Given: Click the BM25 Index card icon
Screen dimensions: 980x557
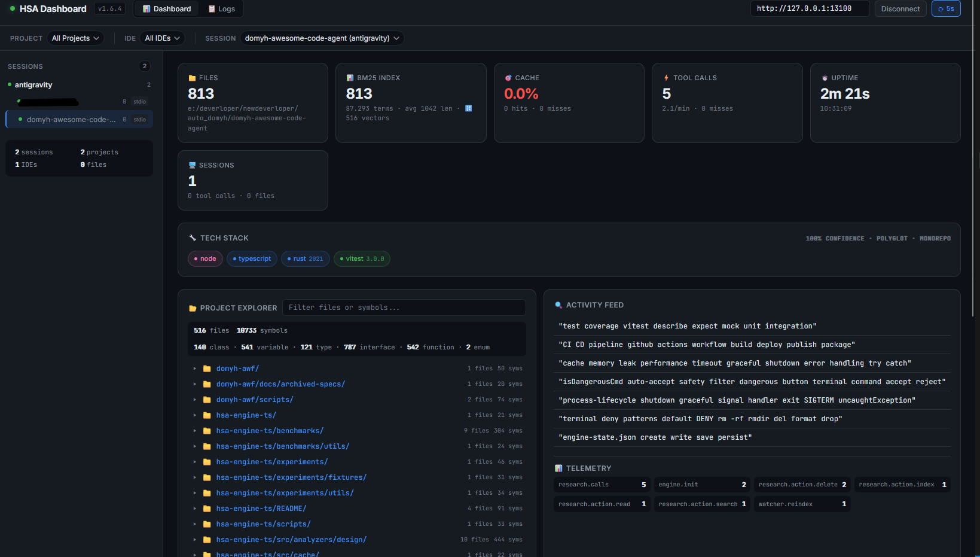Looking at the screenshot, I should (350, 78).
